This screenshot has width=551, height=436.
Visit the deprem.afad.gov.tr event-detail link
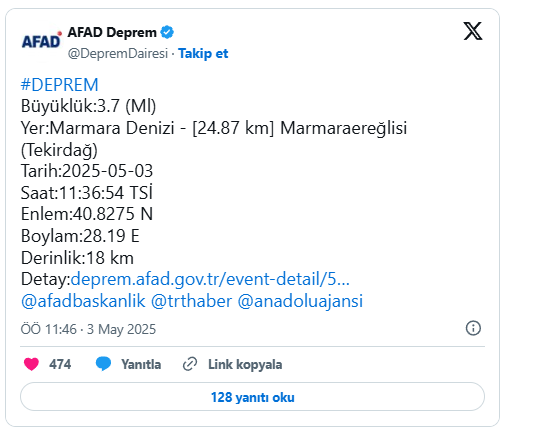210,279
